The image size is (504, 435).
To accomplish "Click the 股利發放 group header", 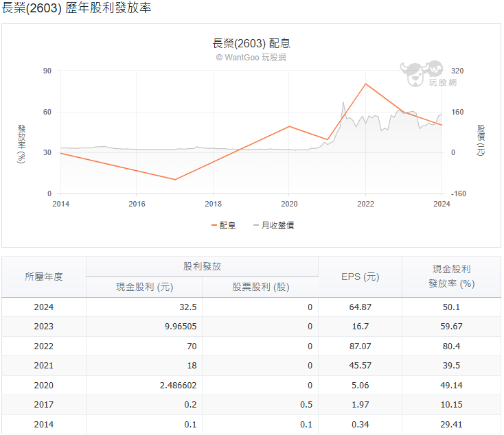I will (x=202, y=266).
